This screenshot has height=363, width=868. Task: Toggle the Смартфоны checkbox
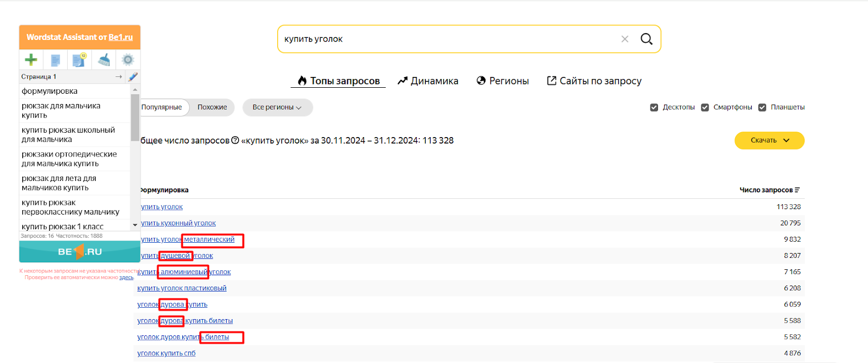tap(705, 107)
